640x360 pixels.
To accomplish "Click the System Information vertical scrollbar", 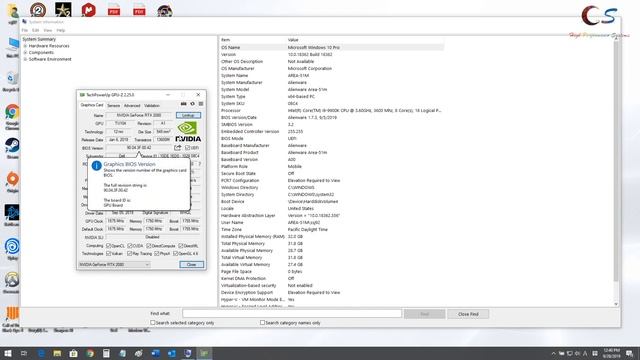I will 616,171.
